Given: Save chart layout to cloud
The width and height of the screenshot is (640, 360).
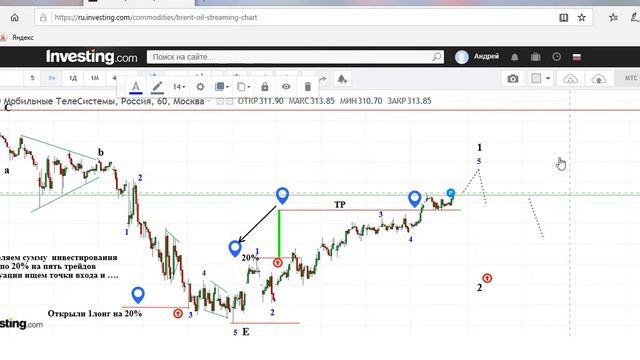Looking at the screenshot, I should point(598,79).
